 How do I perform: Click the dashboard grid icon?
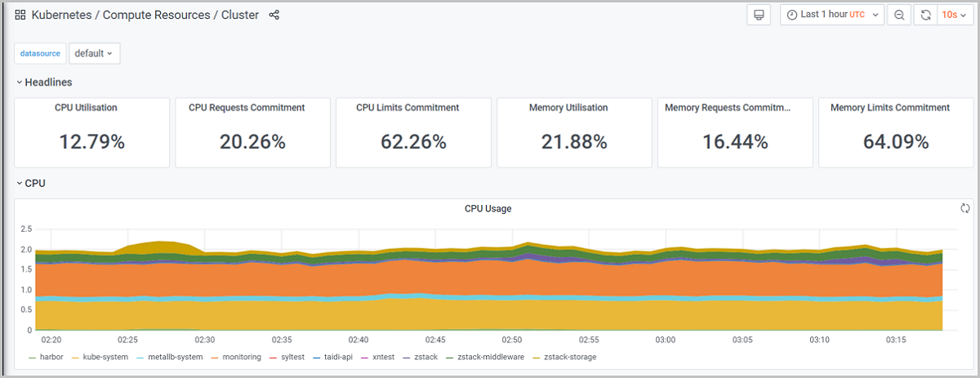tap(20, 15)
